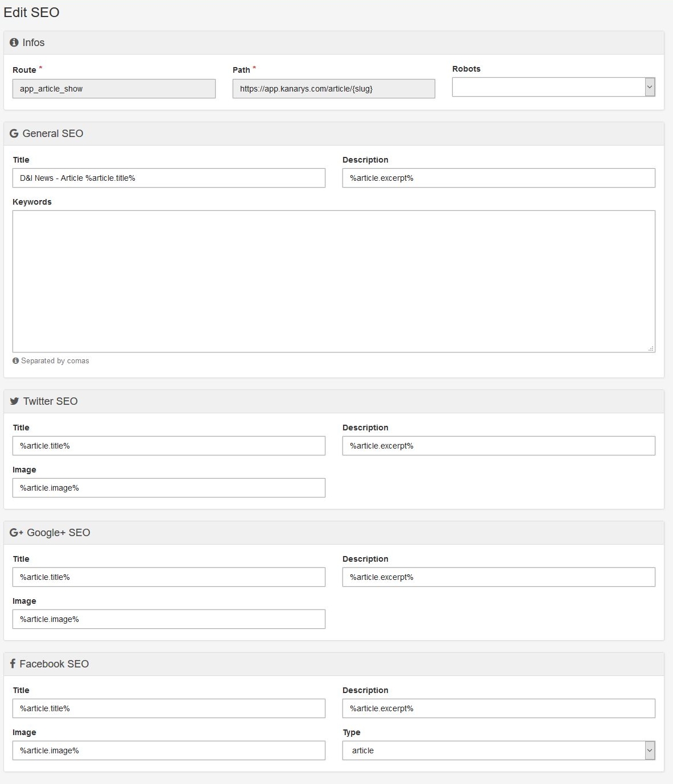
Task: Click inside the Keywords text area
Action: [333, 281]
